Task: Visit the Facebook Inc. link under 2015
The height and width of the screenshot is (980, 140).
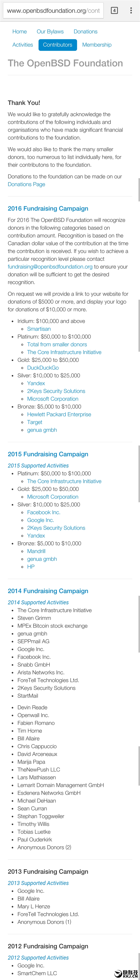Action: coord(44,512)
